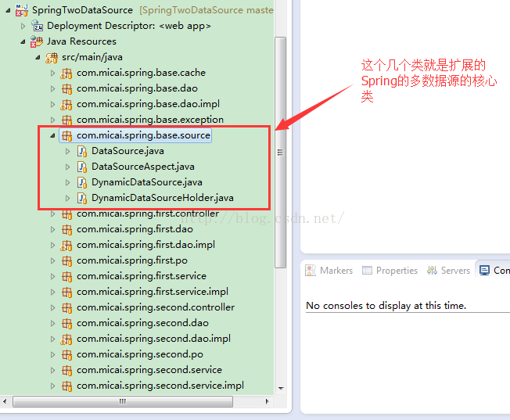Expand the com.micai.spring.base.cache package
Image resolution: width=510 pixels, height=420 pixels.
pyautogui.click(x=52, y=73)
